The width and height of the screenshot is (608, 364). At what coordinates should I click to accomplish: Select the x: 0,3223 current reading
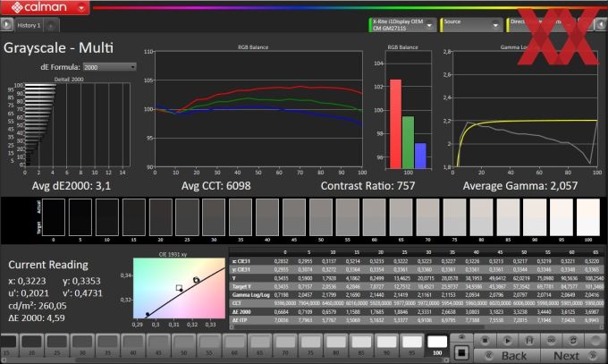click(27, 281)
